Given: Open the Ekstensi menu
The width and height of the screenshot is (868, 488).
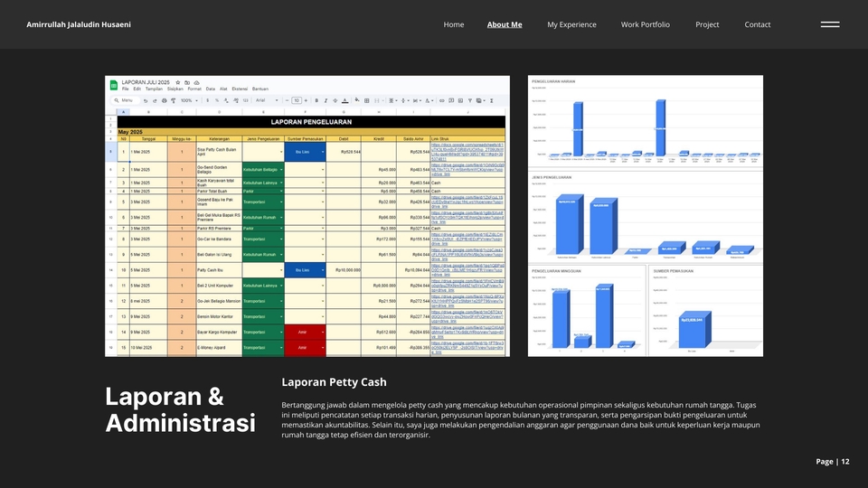Looking at the screenshot, I should (x=240, y=89).
